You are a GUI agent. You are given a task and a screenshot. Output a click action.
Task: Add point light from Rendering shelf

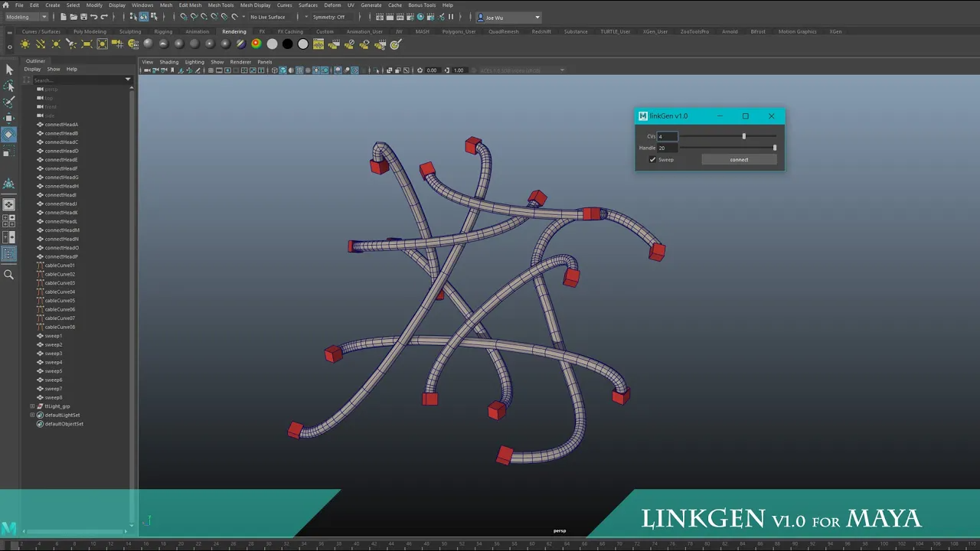pos(56,44)
